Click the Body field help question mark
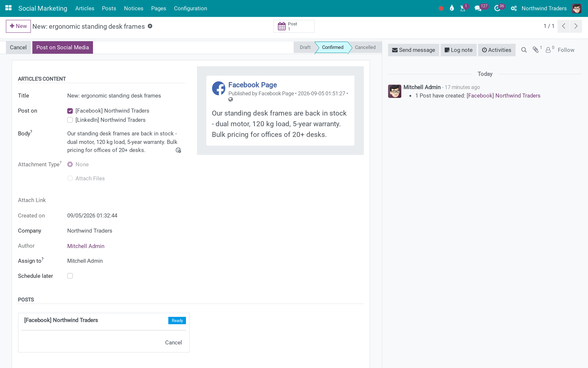Viewport: 588px width, 368px height. point(31,131)
